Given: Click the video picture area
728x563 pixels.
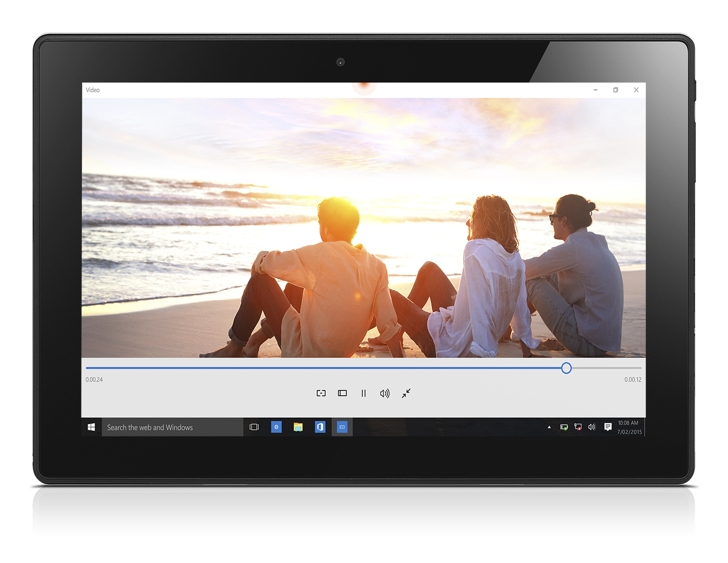Looking at the screenshot, I should tap(364, 228).
